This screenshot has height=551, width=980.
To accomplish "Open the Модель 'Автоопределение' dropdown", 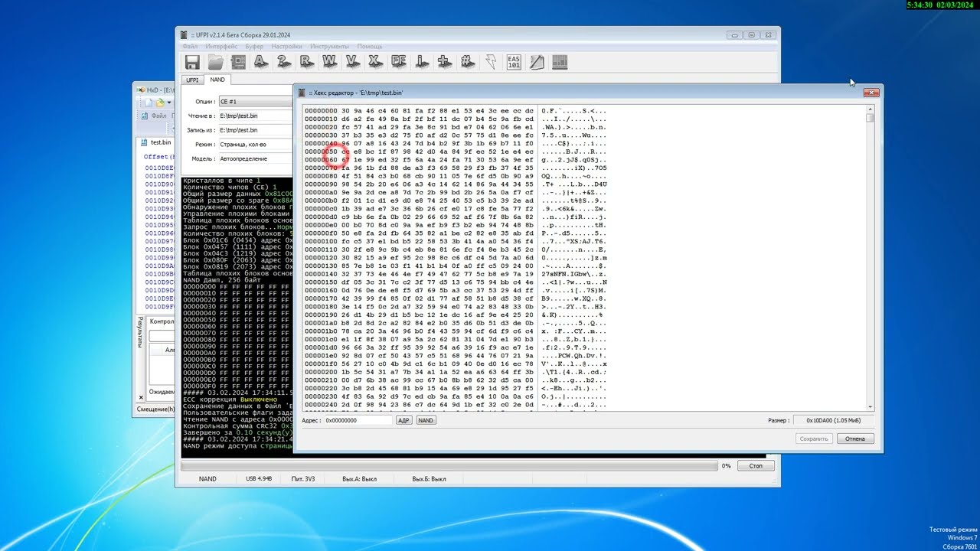I will 255,158.
